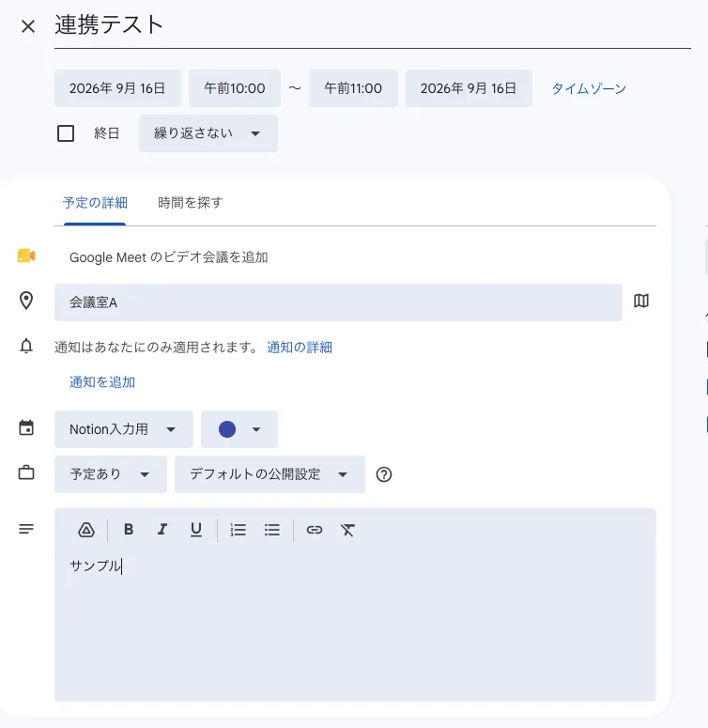Screen dimensions: 708x728
Task: Open the Notion入力用 calendar dropdown
Action: click(124, 429)
